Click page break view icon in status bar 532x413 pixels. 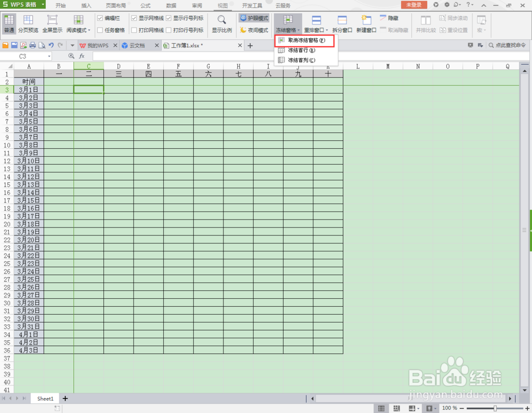coord(396,408)
